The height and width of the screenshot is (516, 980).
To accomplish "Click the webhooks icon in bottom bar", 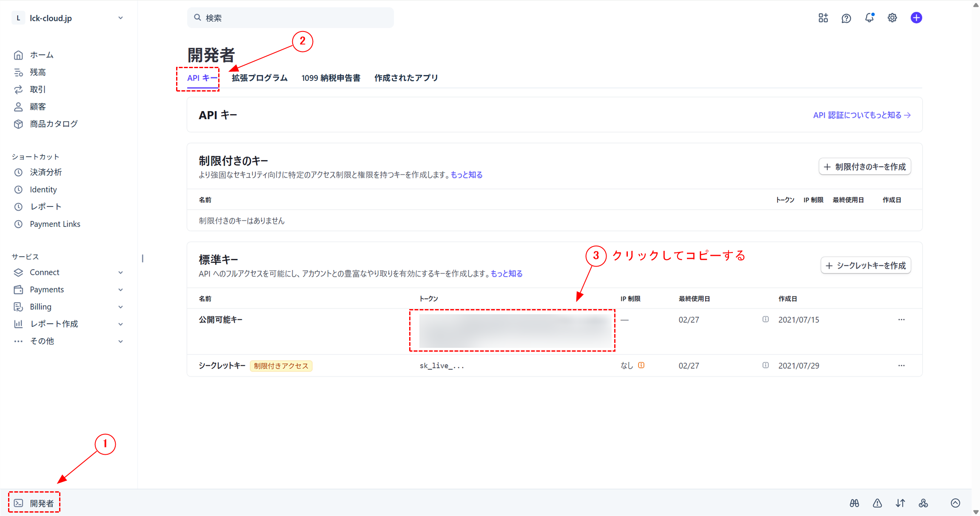I will 923,503.
